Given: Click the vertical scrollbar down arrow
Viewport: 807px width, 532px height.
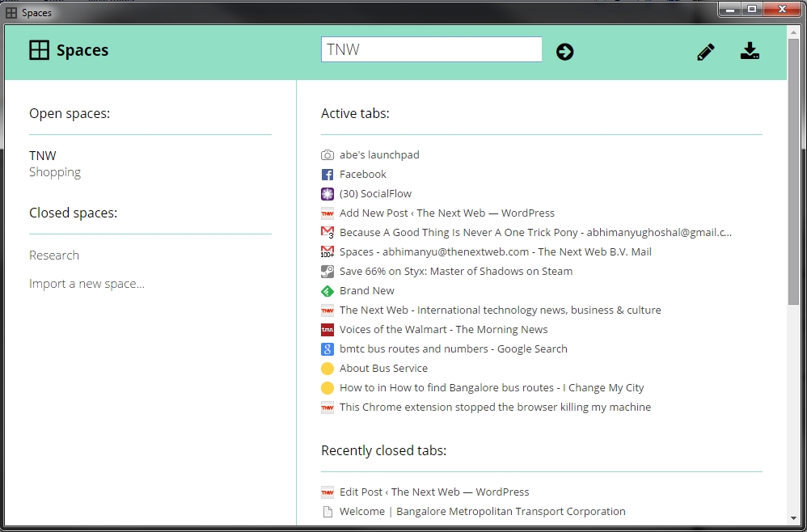Looking at the screenshot, I should [793, 517].
